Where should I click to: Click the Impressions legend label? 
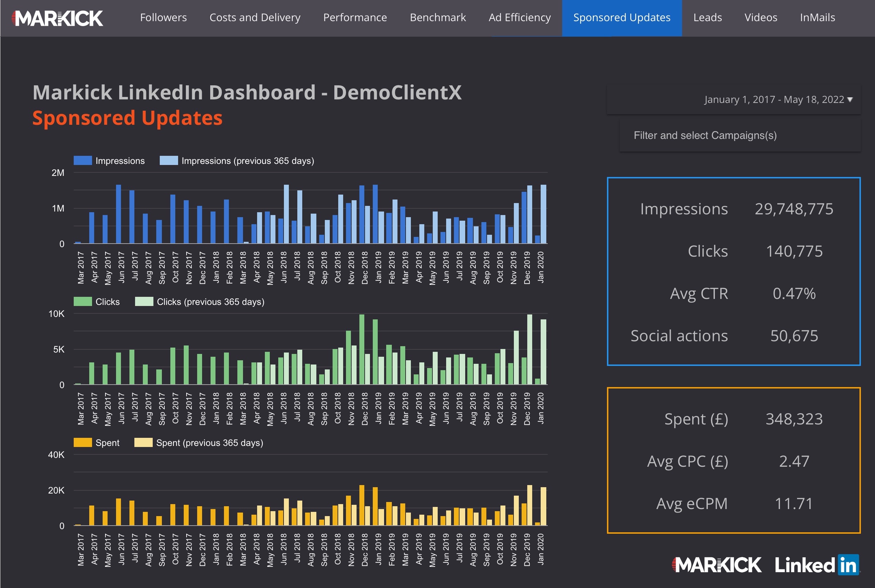point(120,161)
